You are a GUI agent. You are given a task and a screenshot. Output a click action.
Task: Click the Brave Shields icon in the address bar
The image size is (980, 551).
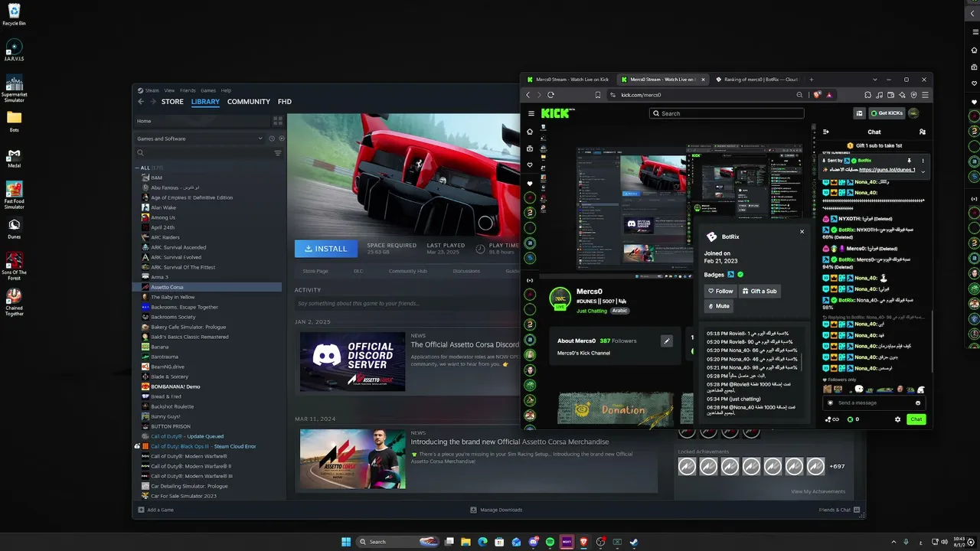[818, 95]
